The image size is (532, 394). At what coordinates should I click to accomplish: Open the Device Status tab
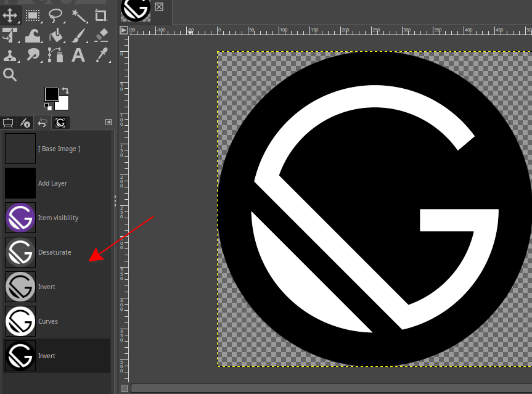point(25,123)
